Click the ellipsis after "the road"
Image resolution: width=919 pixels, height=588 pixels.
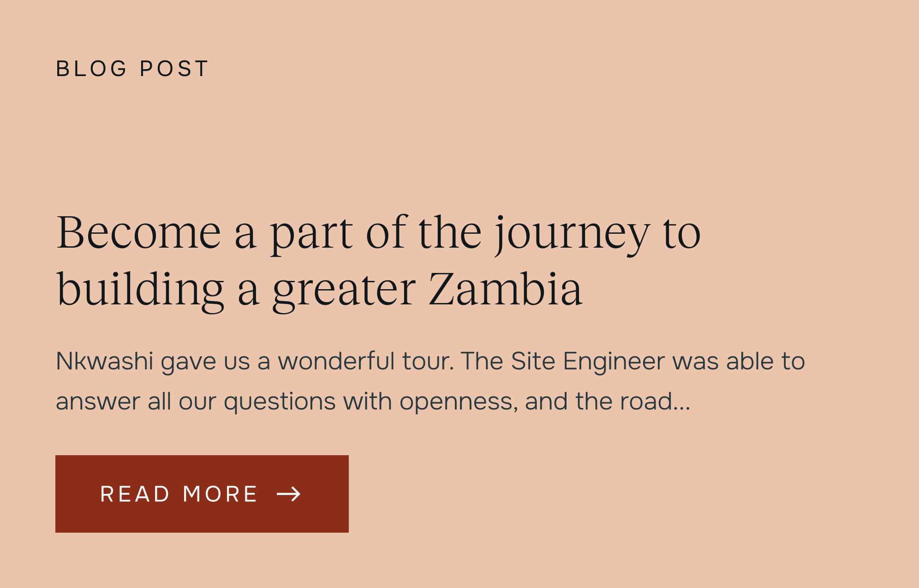point(681,402)
